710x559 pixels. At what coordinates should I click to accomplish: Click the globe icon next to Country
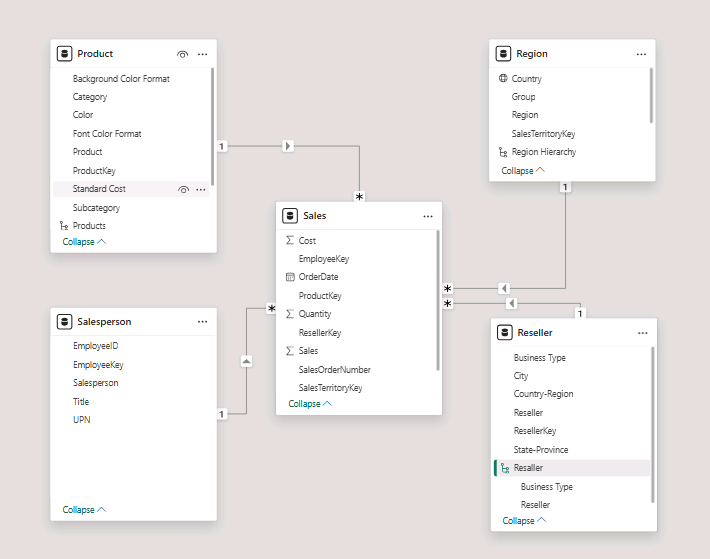[x=503, y=79]
